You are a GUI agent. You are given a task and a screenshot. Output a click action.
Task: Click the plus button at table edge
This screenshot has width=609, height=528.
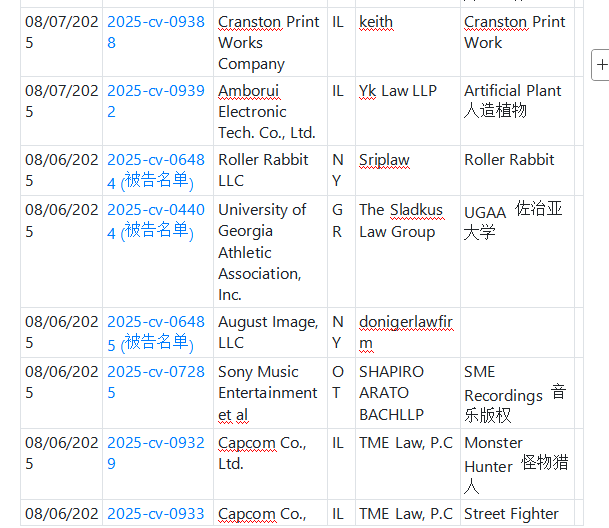point(601,65)
